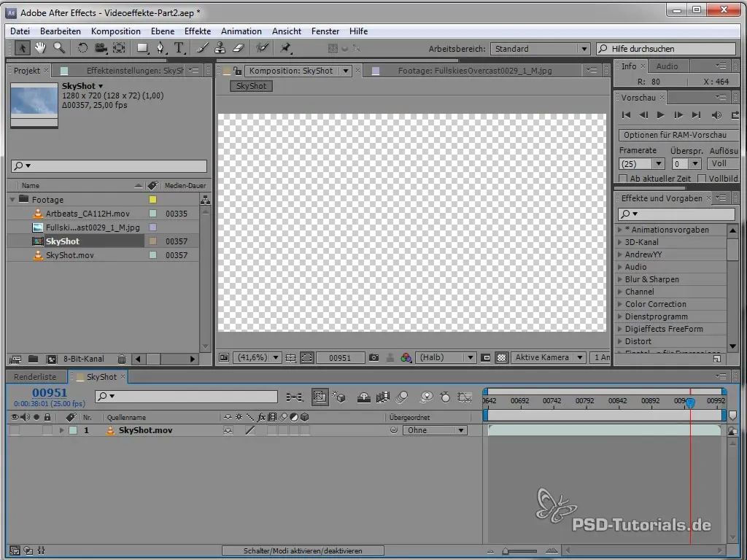Select the Roto Brush tool
The image size is (747, 560).
pos(262,48)
